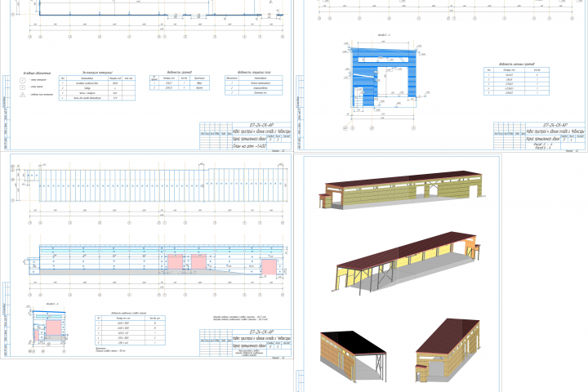Click the roof panel layout plan drawing
The height and width of the screenshot is (392, 588).
tap(156, 185)
